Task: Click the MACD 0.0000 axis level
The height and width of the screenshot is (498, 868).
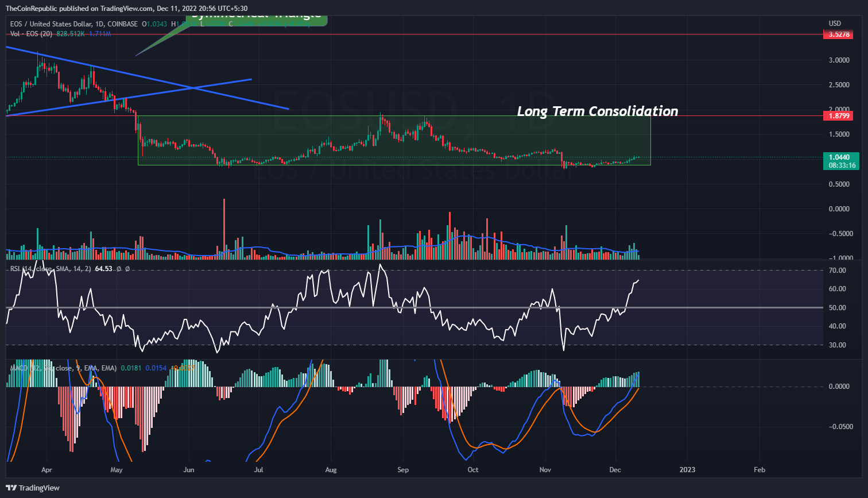Action: click(x=839, y=387)
